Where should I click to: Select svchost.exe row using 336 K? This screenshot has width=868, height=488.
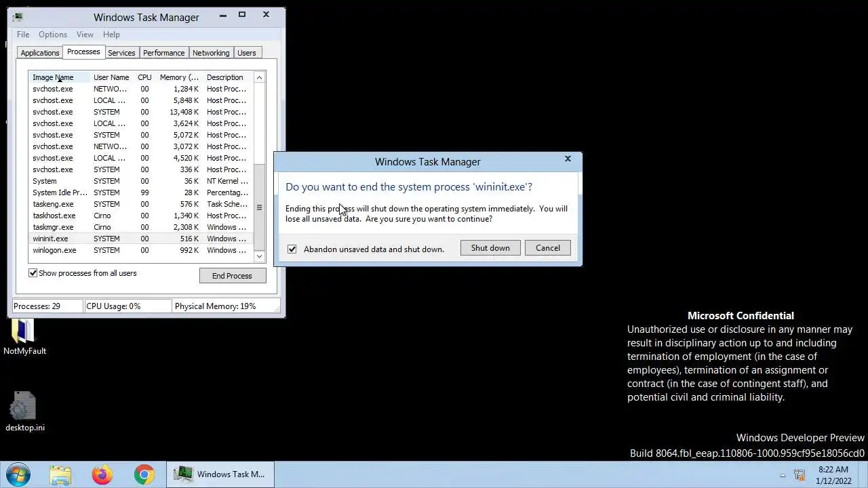[141, 169]
